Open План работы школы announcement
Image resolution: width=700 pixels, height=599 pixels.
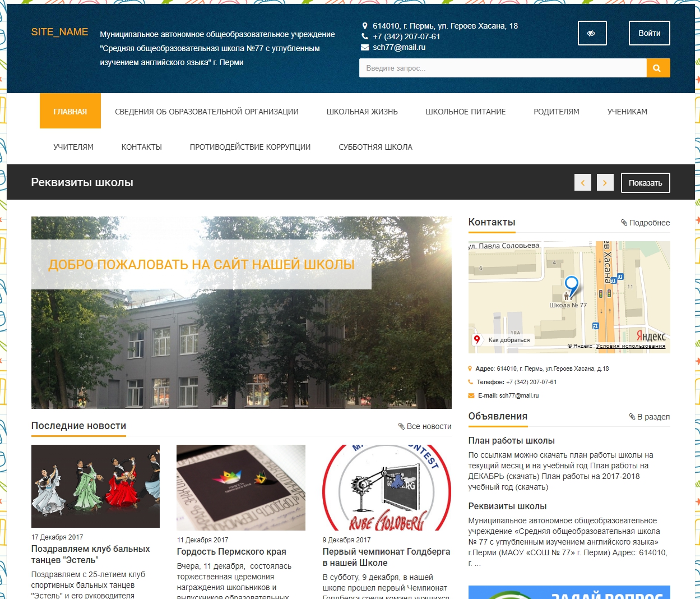(x=512, y=441)
